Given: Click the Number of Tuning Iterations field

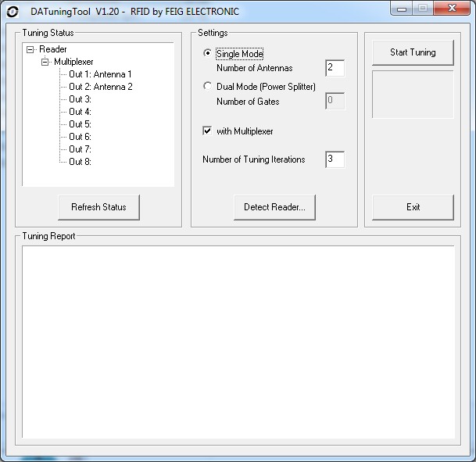Looking at the screenshot, I should tap(334, 159).
